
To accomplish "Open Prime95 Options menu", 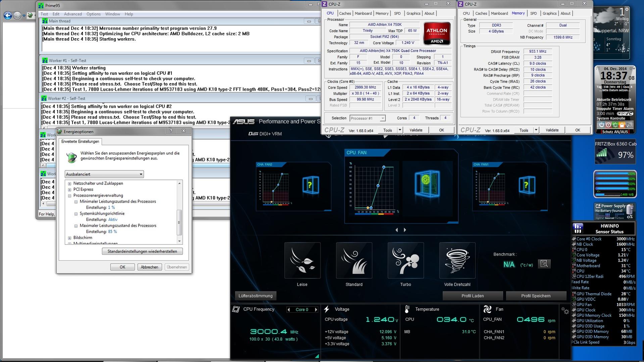I will click(x=93, y=14).
